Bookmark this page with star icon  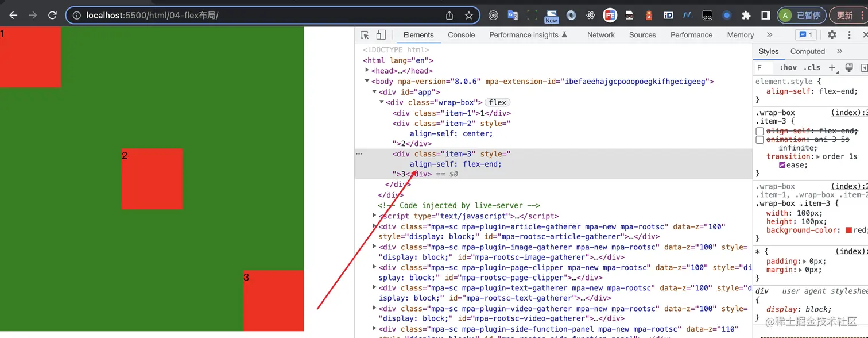point(469,16)
